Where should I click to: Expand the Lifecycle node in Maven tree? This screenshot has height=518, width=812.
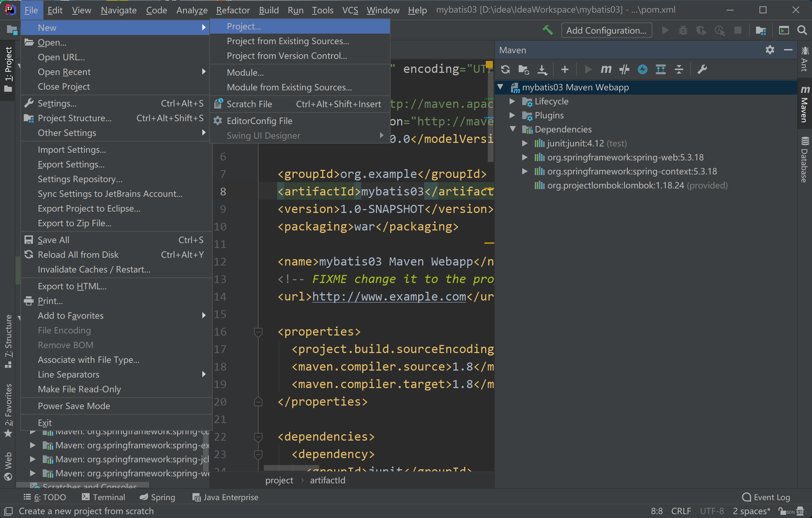tap(512, 101)
